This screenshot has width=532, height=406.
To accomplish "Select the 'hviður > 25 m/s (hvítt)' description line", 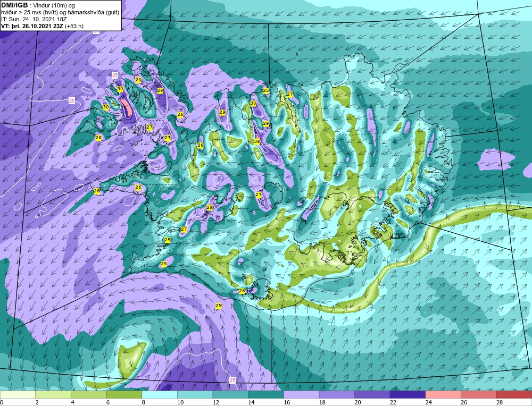I will click(60, 12).
